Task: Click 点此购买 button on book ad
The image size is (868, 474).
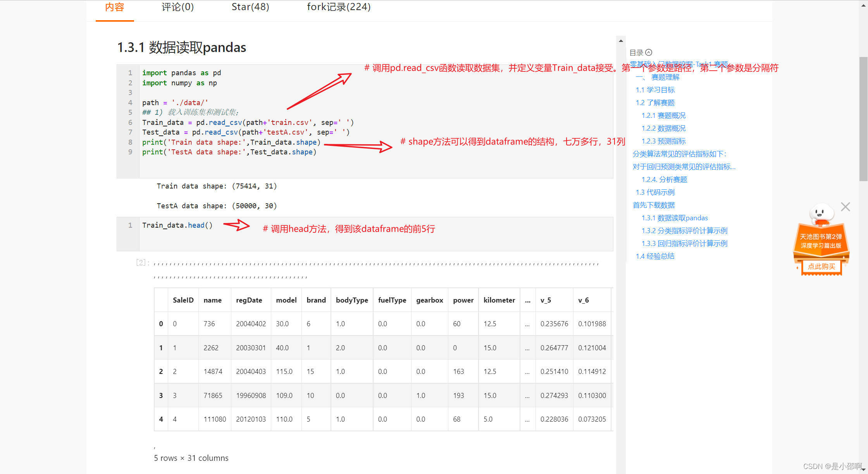Action: click(x=821, y=266)
